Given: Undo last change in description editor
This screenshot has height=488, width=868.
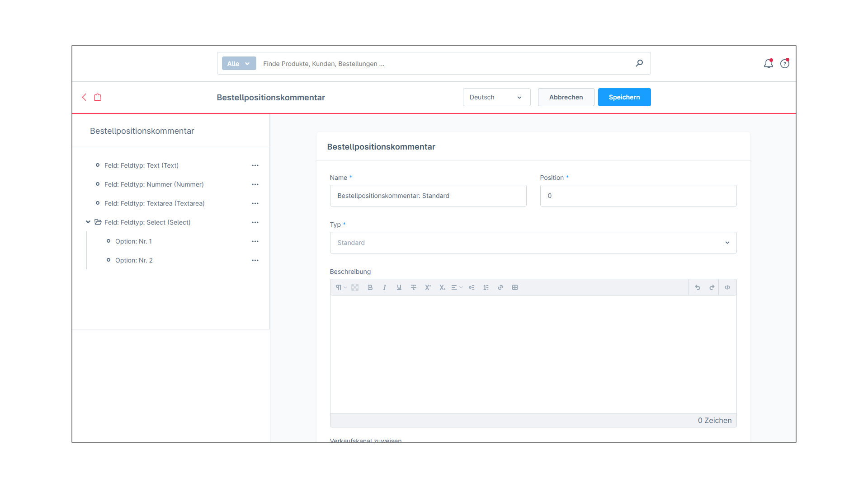Looking at the screenshot, I should [698, 287].
